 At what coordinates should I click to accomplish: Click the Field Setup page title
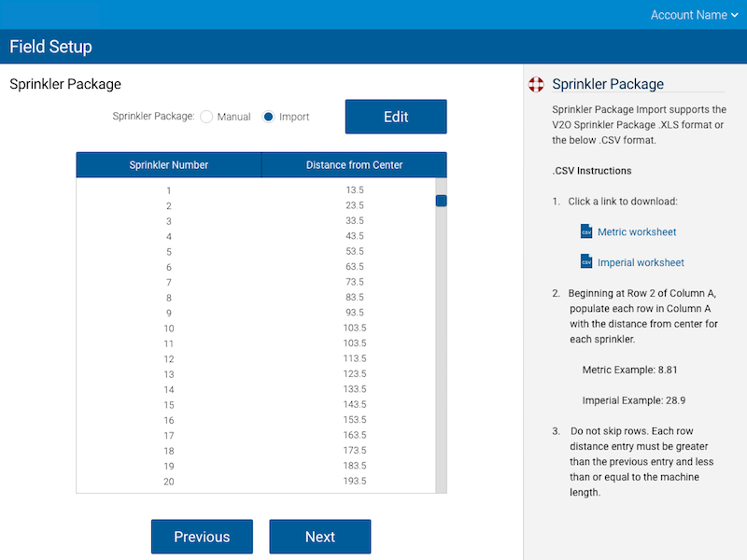tap(51, 47)
